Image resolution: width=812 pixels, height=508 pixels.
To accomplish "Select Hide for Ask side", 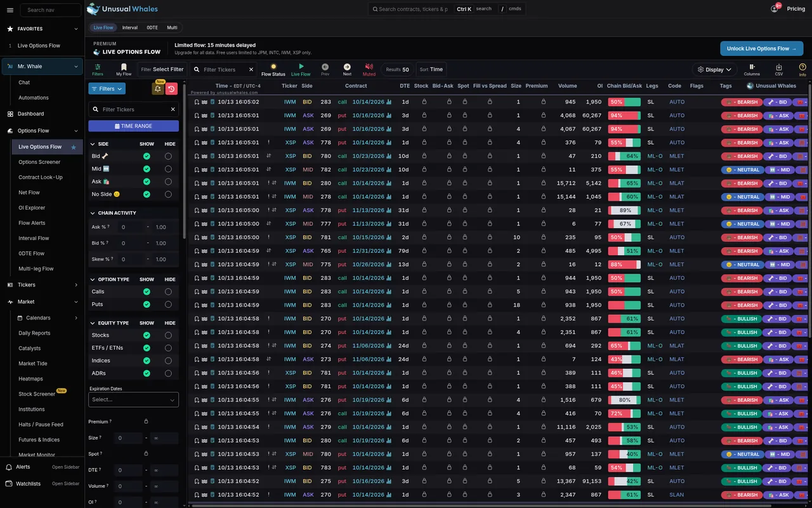I will pos(168,182).
